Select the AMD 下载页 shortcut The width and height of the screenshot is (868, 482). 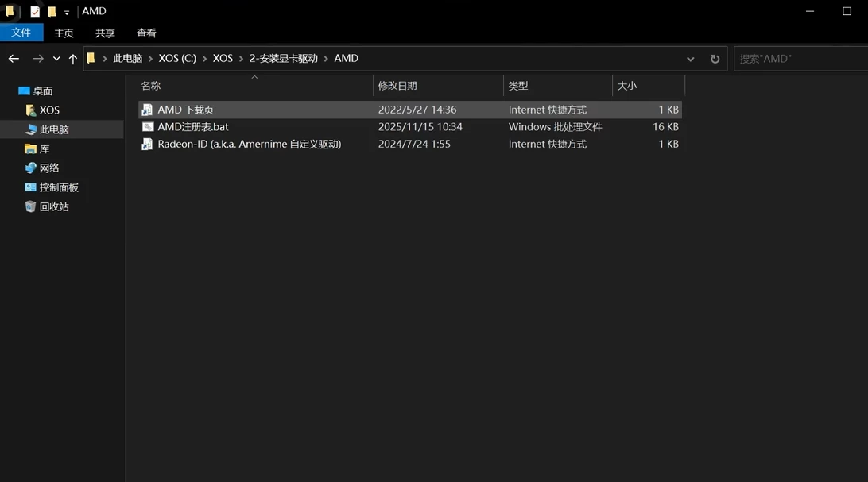coord(185,110)
